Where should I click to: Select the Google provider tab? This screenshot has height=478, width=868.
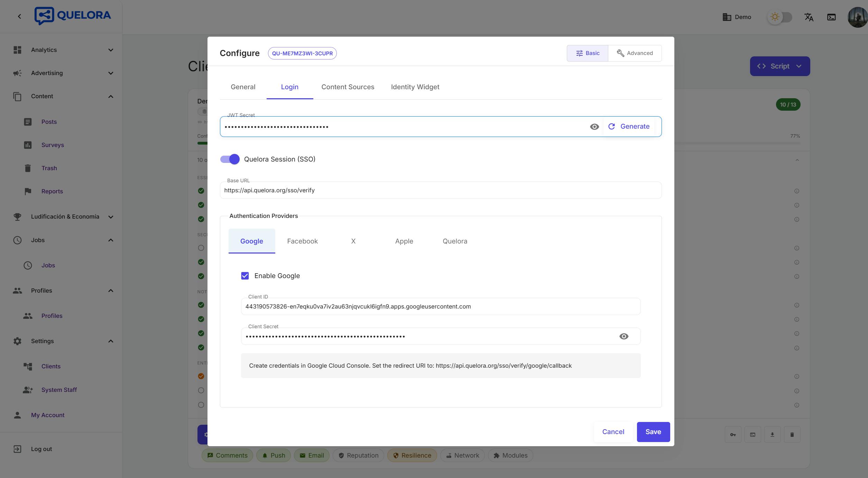pos(252,241)
